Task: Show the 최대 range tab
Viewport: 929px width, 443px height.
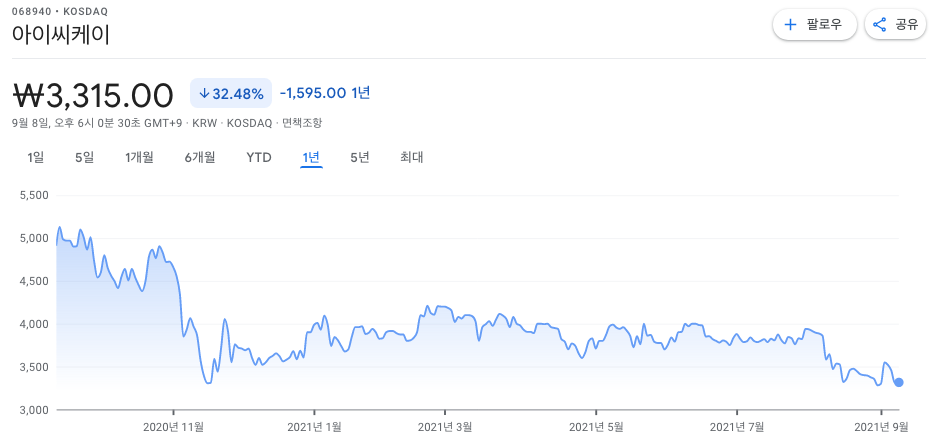Action: [412, 158]
